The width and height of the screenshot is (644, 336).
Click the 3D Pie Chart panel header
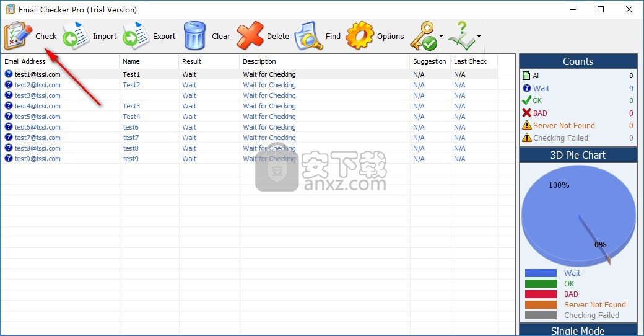(578, 155)
